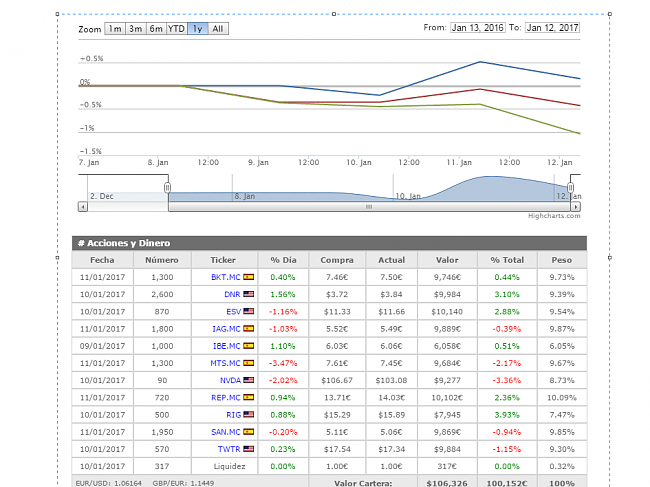Grab the right navigator range handle
This screenshot has height=487, width=650.
570,188
